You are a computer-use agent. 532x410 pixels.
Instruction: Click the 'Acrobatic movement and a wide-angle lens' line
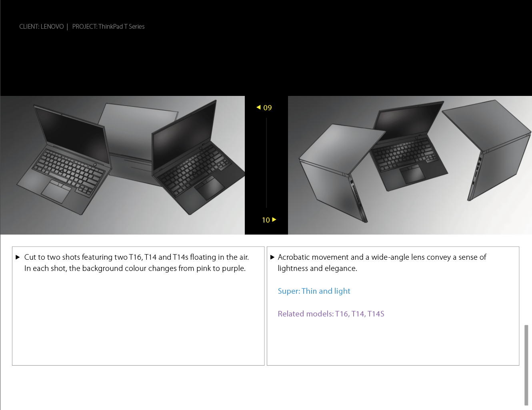pyautogui.click(x=382, y=257)
